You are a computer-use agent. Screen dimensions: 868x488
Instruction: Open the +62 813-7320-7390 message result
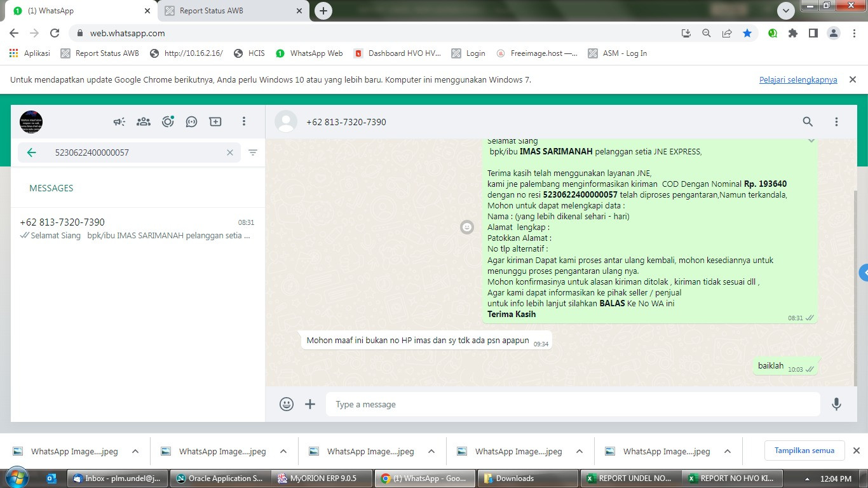[x=137, y=229]
